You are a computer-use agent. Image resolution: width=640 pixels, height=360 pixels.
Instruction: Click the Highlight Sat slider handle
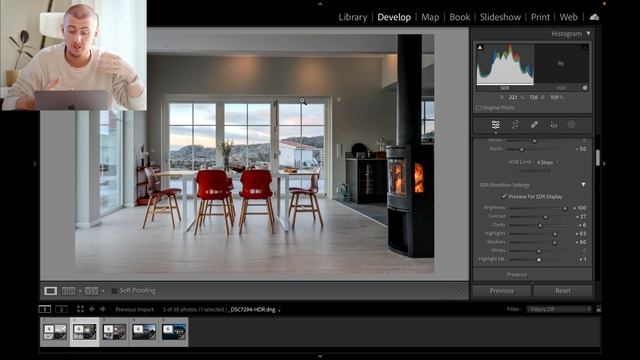click(539, 260)
